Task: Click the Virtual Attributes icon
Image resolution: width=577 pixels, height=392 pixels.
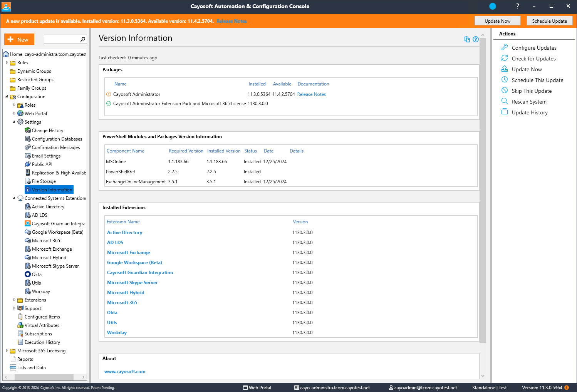Action: point(20,325)
